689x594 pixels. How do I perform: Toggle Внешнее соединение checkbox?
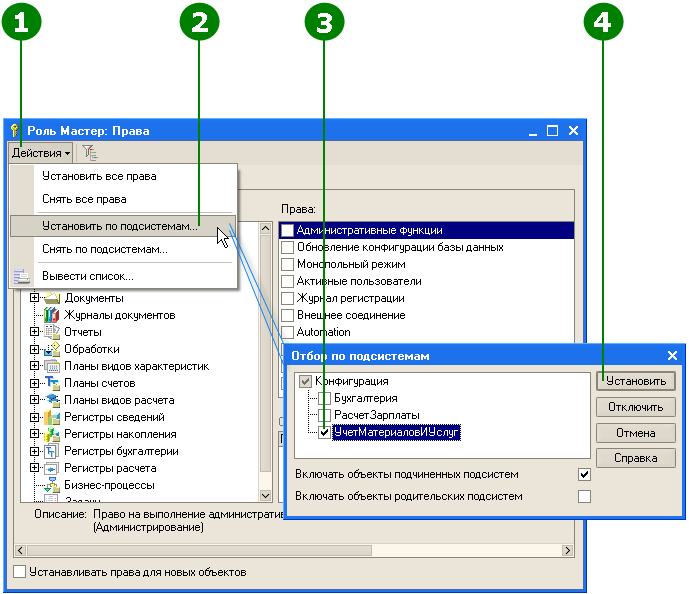[287, 315]
